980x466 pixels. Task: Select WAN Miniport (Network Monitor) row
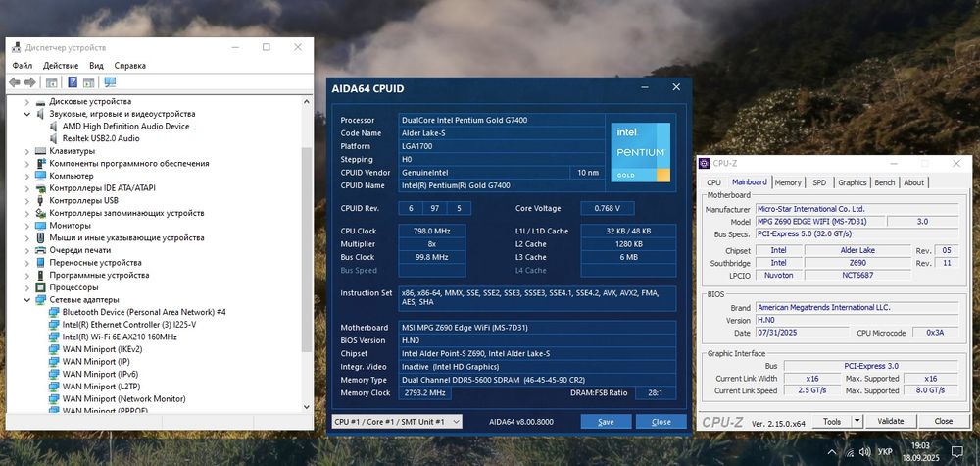pyautogui.click(x=123, y=399)
